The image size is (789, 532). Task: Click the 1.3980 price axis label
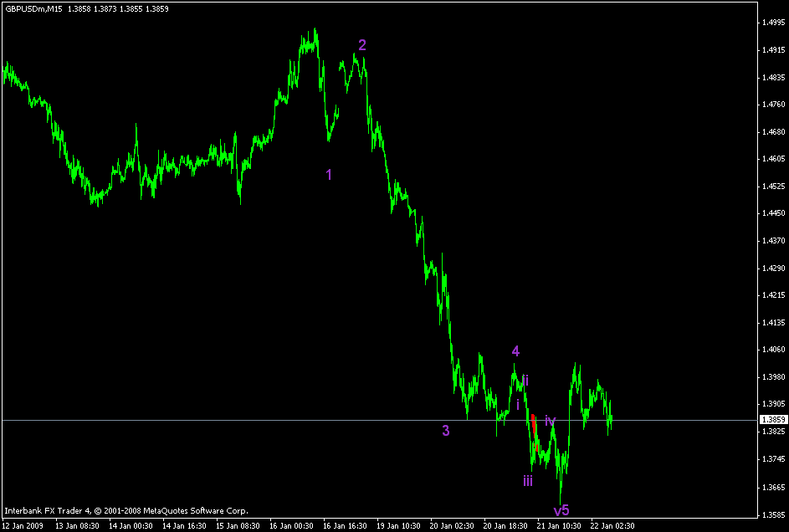point(773,376)
